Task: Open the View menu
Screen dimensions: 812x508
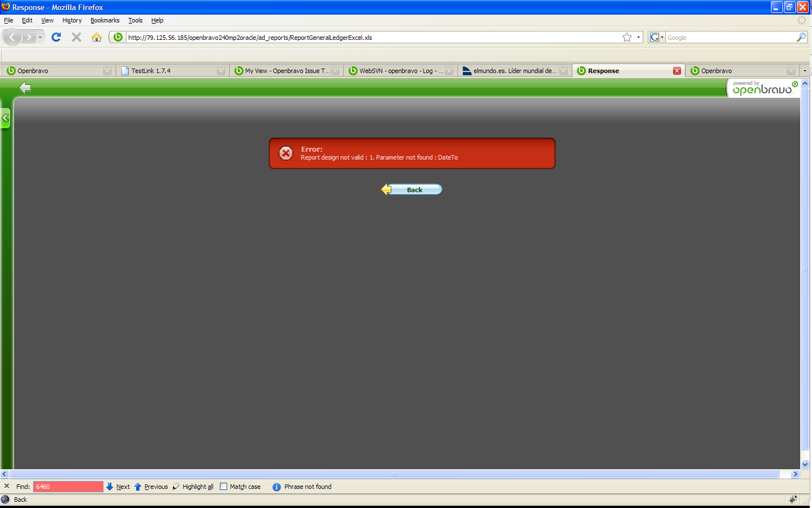Action: click(x=47, y=20)
